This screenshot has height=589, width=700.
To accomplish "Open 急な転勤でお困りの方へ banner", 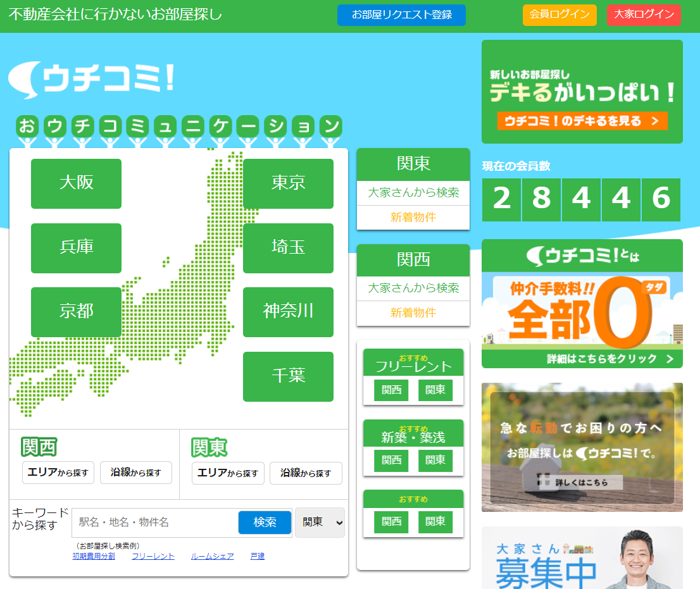I will point(582,447).
